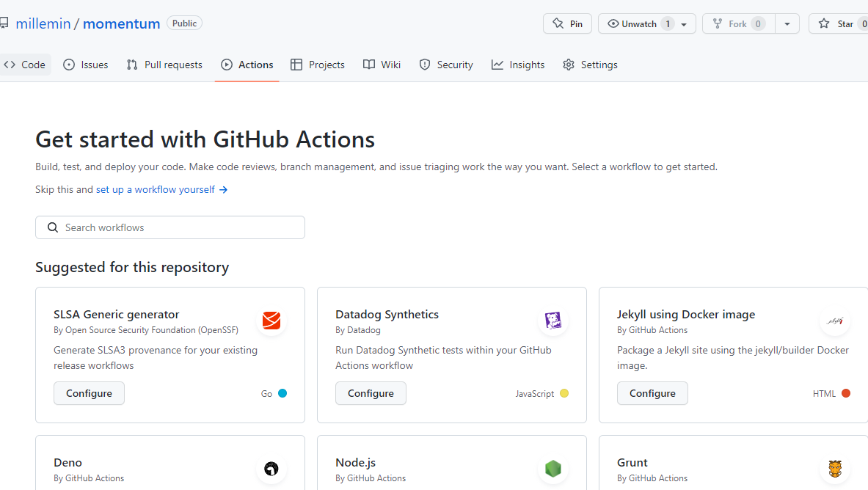The image size is (868, 490).
Task: Open the millemin owner link
Action: point(43,23)
